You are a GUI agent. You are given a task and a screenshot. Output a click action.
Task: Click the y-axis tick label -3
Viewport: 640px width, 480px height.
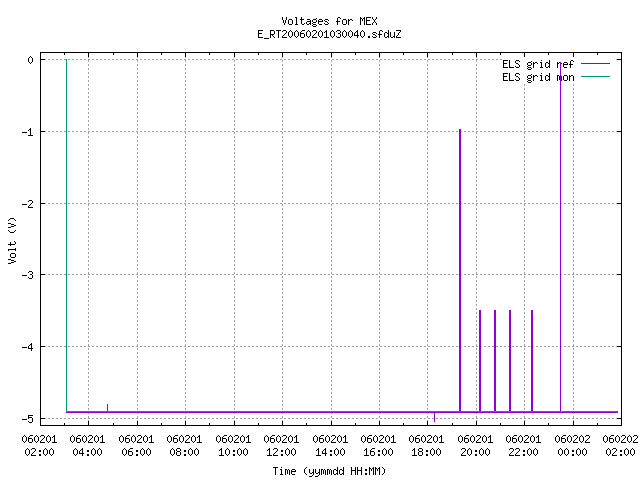click(x=28, y=275)
